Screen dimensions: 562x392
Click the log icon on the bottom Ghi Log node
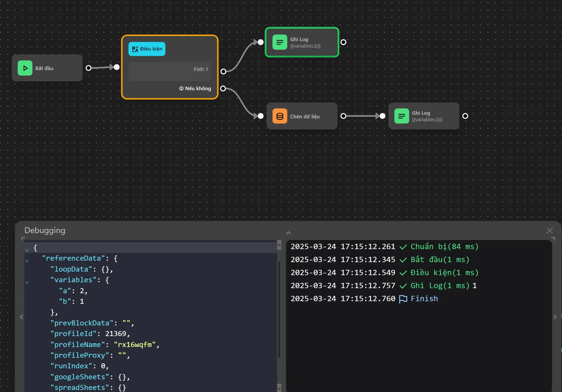coord(402,116)
